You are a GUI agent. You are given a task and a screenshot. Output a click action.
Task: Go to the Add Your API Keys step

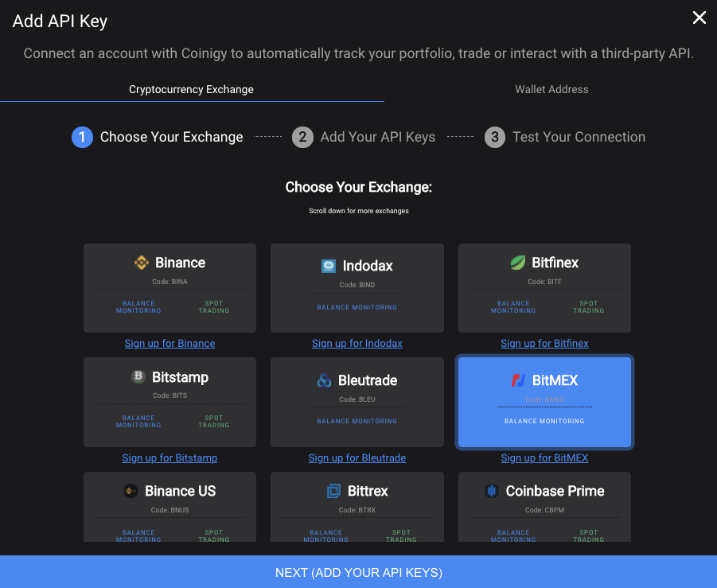click(378, 137)
